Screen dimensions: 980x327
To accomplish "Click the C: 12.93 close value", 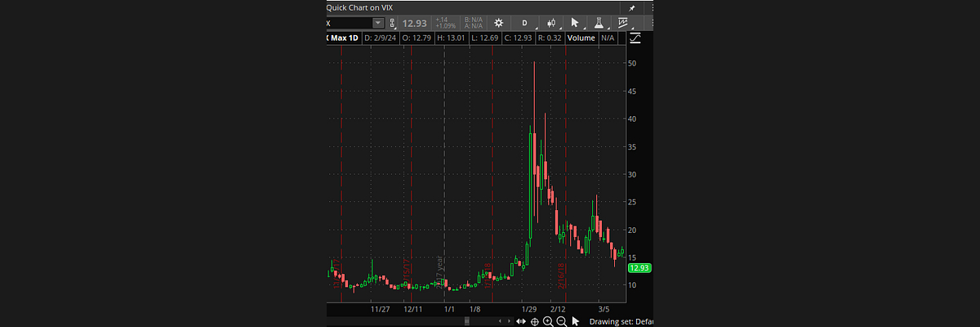I will [x=518, y=38].
